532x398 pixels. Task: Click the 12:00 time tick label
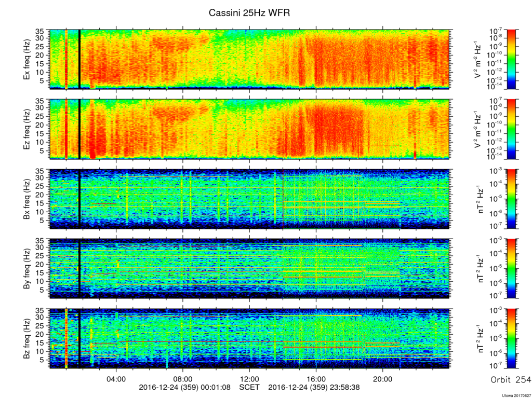point(249,378)
